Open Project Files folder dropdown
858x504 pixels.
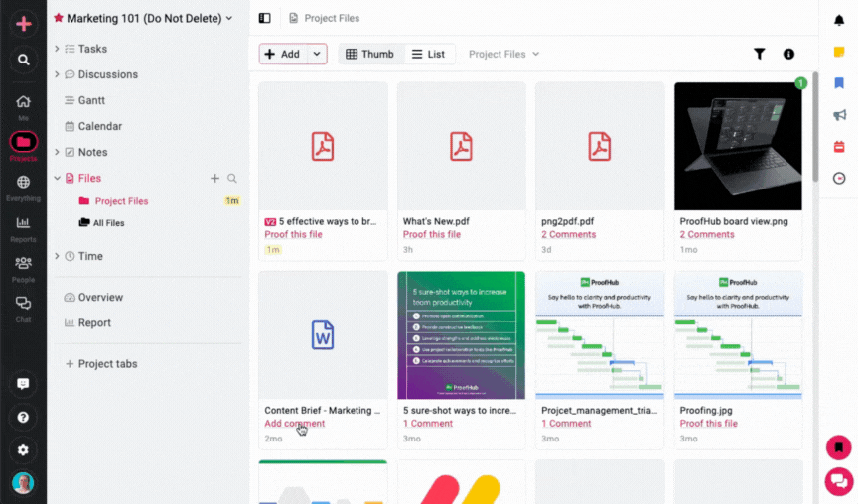tap(503, 54)
